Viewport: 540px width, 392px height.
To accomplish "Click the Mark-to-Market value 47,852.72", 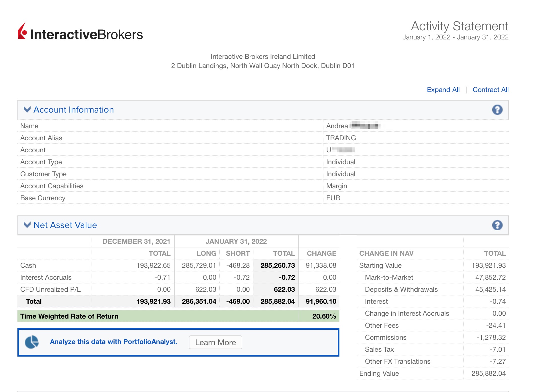I will 490,277.
